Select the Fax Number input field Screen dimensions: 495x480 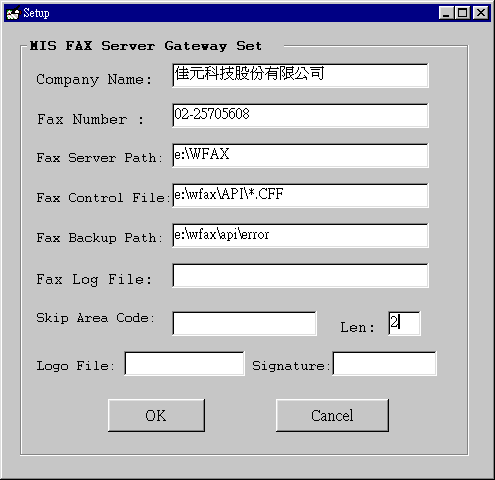click(x=300, y=115)
